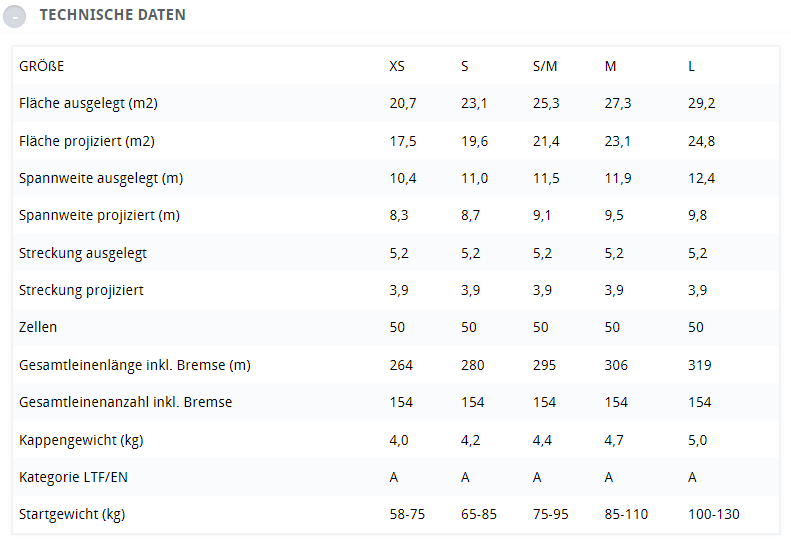Screen dimensions: 791x544
Task: Click the 100-130 start weight value
Action: 714,514
